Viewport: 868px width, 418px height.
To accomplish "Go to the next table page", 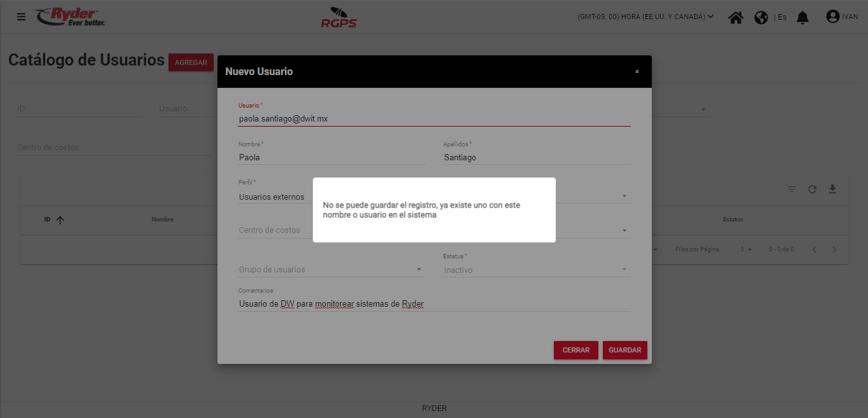I will coord(834,249).
